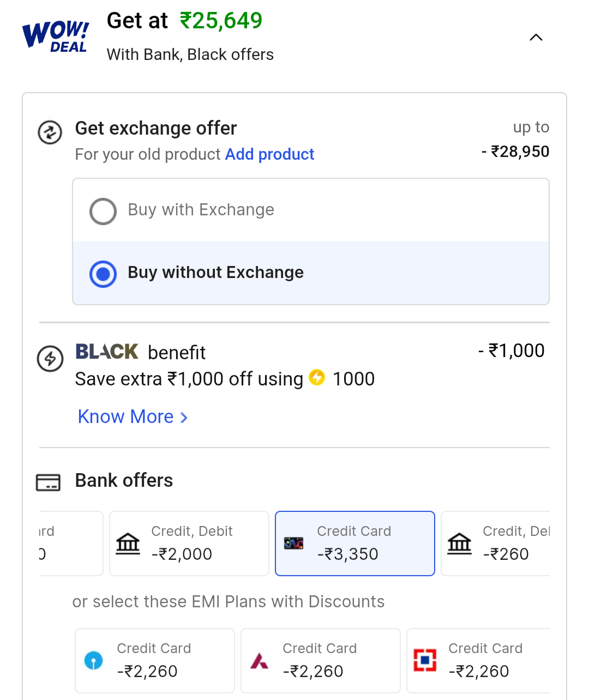Select Buy with Exchange radio button
The height and width of the screenshot is (700, 589).
click(x=103, y=211)
